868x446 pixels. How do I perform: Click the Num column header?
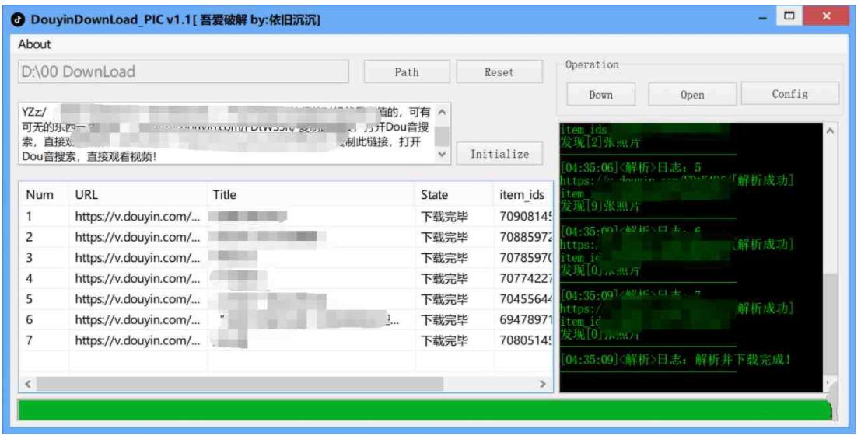coord(40,195)
